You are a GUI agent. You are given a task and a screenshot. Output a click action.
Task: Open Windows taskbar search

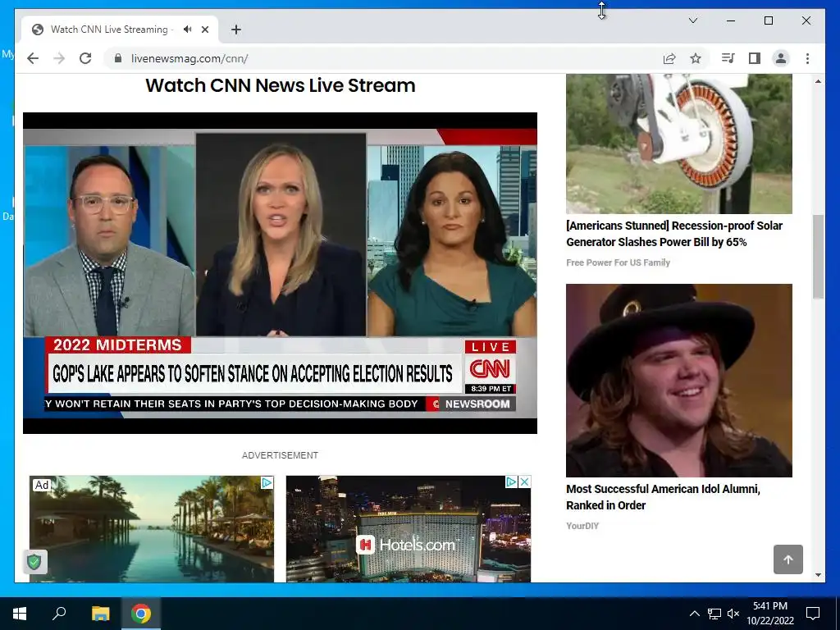[x=59, y=614]
